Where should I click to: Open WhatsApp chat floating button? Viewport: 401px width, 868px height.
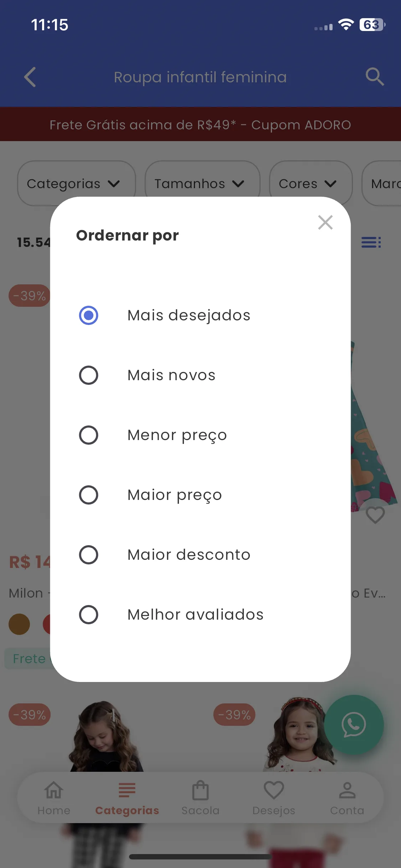coord(354,724)
